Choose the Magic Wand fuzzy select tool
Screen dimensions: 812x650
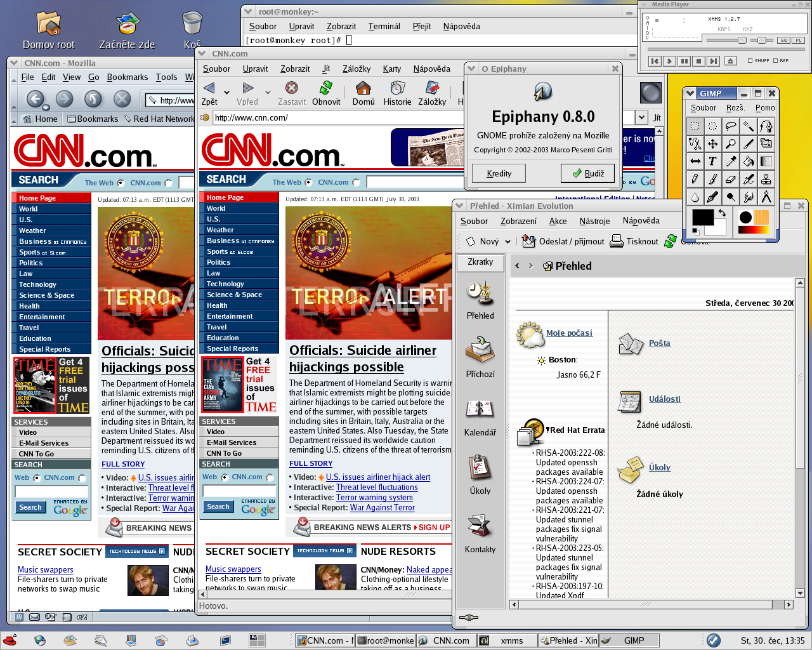(749, 126)
